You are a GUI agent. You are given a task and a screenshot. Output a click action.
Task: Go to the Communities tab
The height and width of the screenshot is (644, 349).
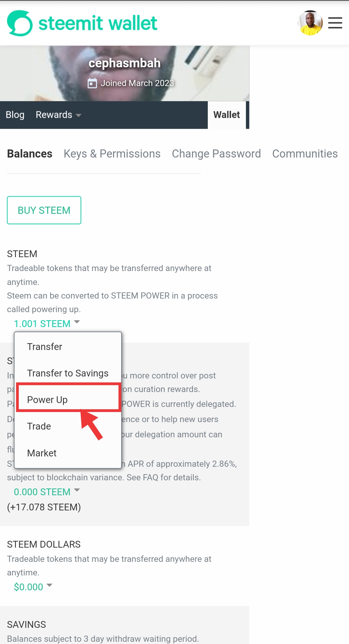coord(305,154)
